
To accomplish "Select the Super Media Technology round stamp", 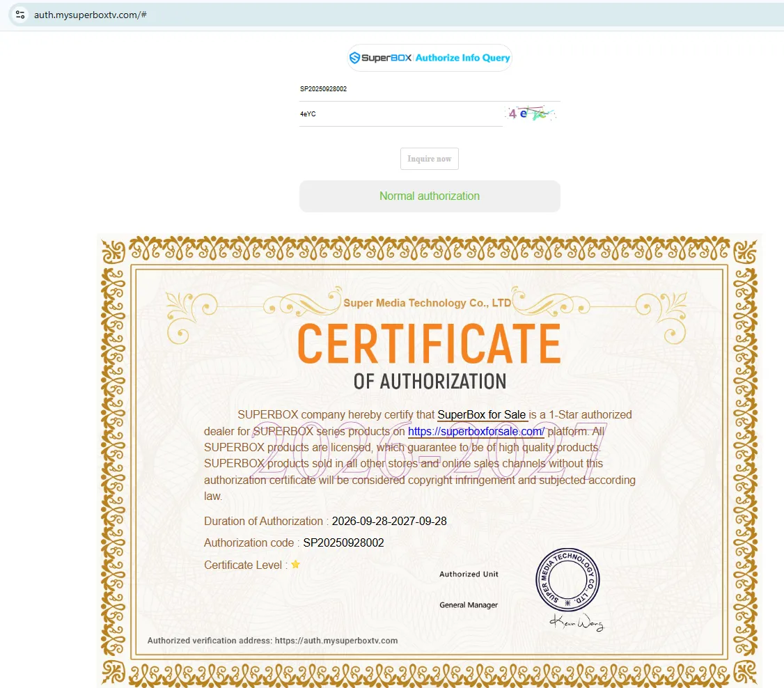I will click(567, 580).
